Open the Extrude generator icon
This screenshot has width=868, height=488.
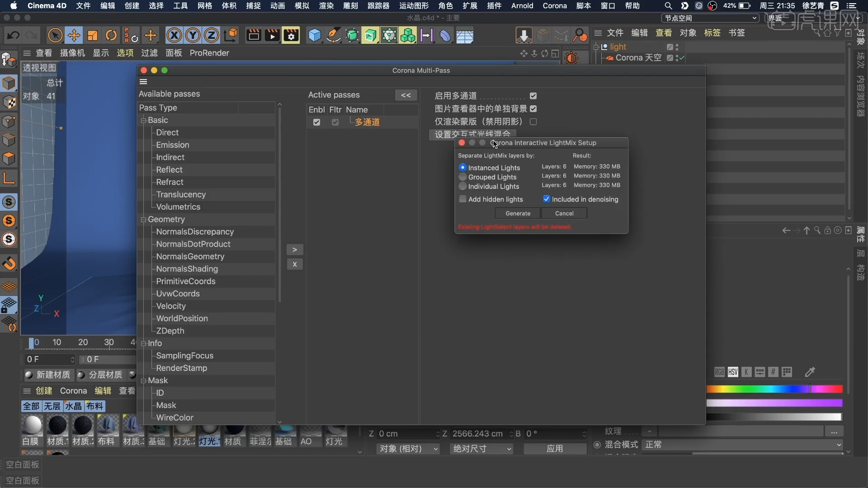click(x=370, y=35)
